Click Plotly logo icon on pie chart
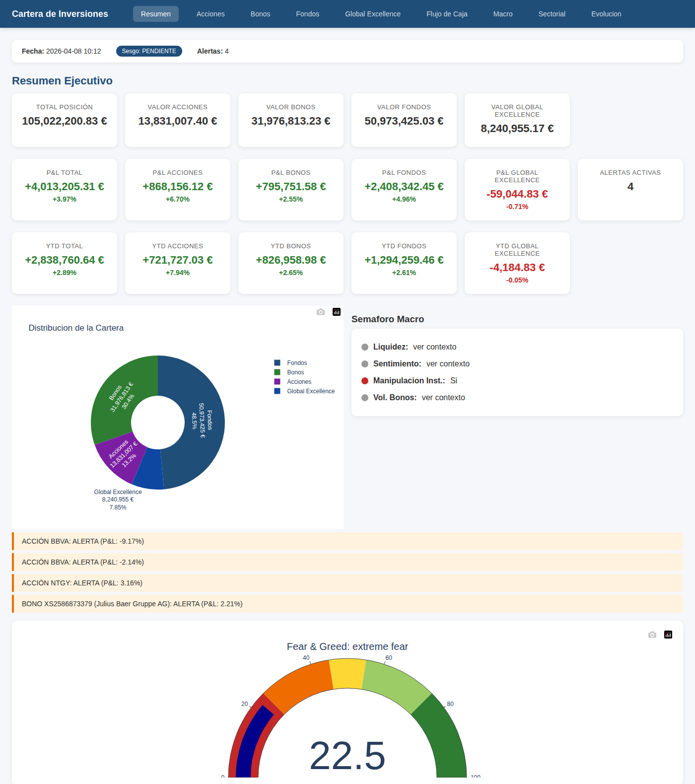695x784 pixels. [337, 312]
